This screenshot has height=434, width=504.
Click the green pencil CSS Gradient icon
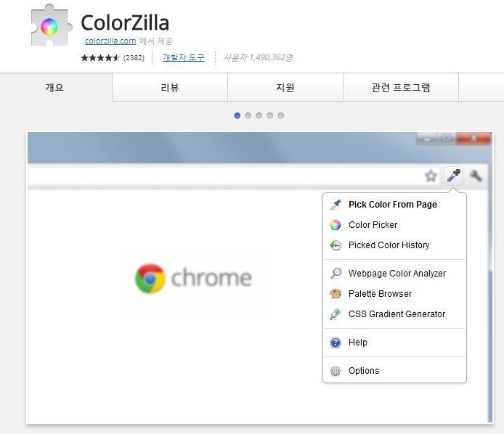pyautogui.click(x=336, y=314)
